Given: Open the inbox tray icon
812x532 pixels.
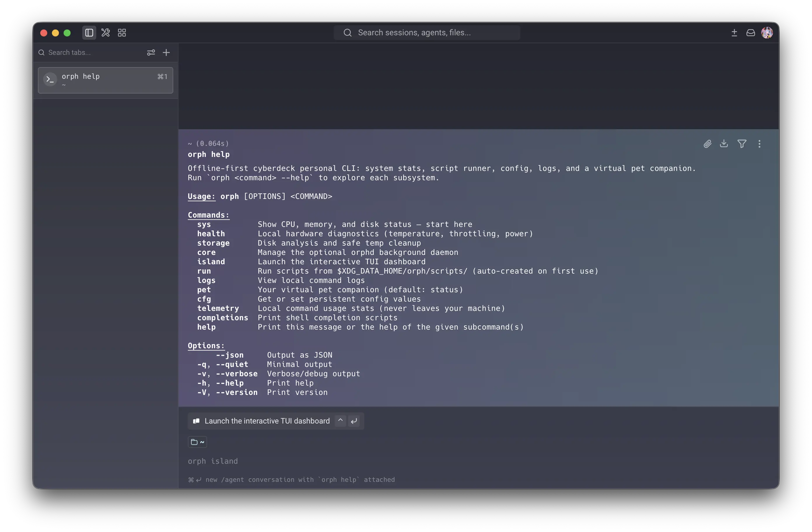Looking at the screenshot, I should click(x=750, y=33).
